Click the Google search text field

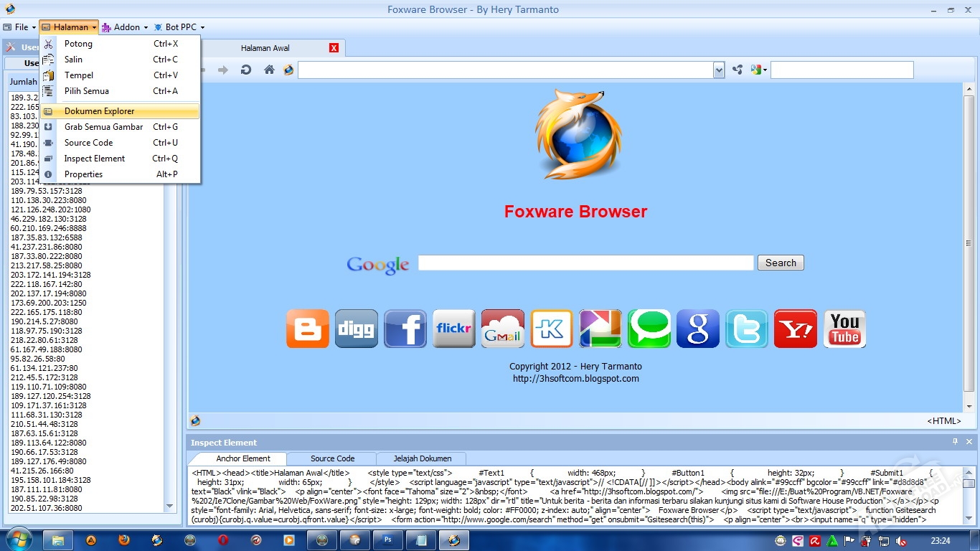tap(585, 263)
